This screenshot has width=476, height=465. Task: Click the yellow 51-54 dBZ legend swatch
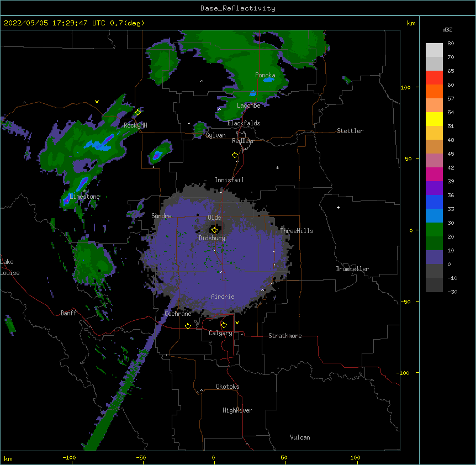tap(434, 119)
